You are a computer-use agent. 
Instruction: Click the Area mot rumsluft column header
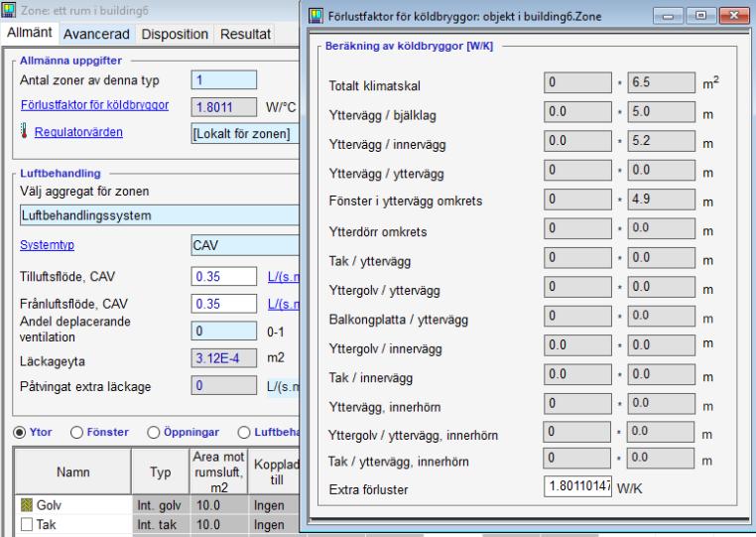click(x=219, y=471)
